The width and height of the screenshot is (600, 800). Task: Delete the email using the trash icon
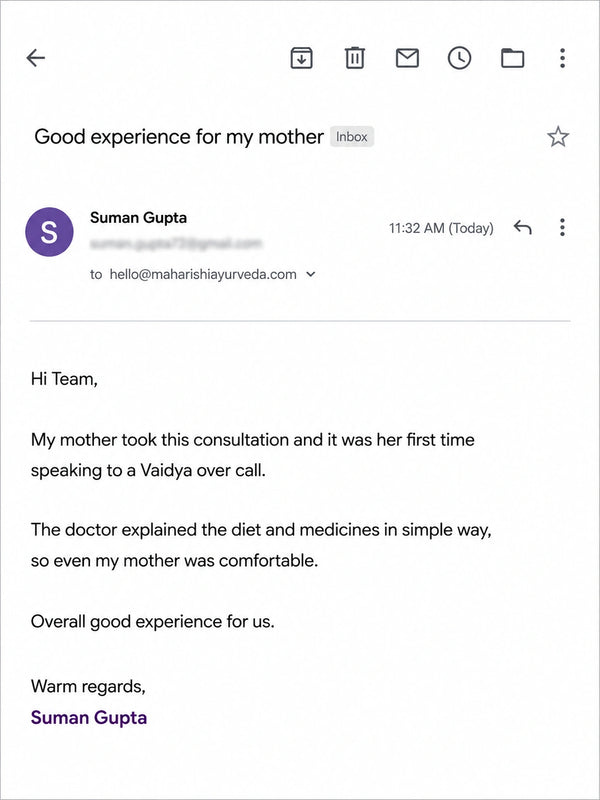(x=355, y=58)
